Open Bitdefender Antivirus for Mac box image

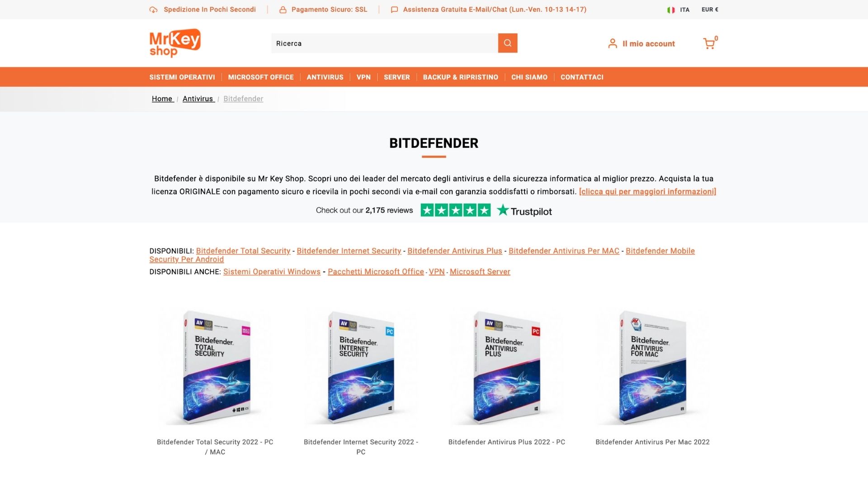[x=653, y=366]
